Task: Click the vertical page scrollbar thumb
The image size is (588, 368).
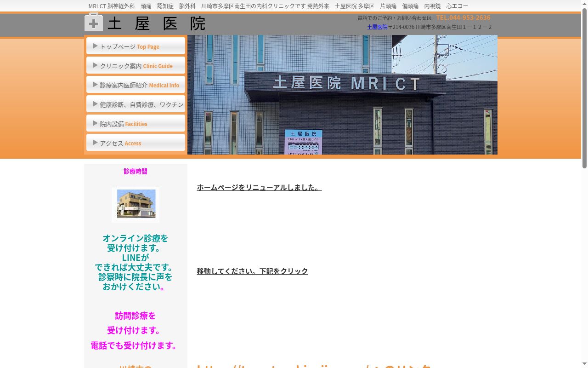Action: click(x=584, y=88)
